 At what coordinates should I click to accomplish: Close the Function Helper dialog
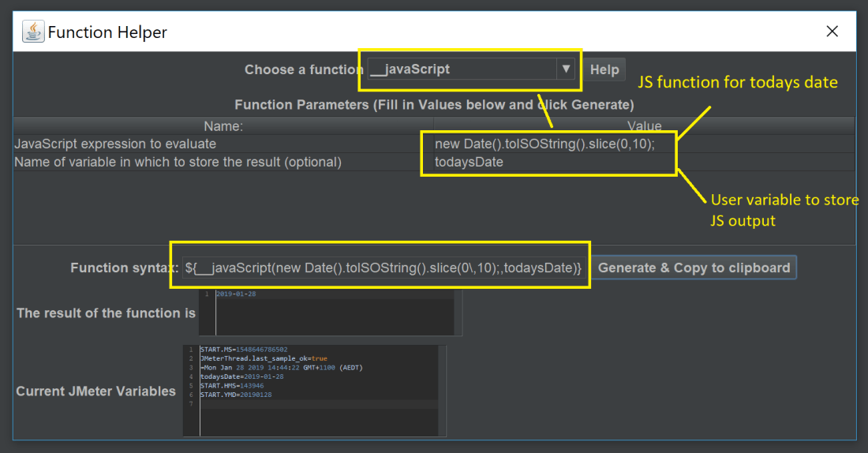pos(832,32)
